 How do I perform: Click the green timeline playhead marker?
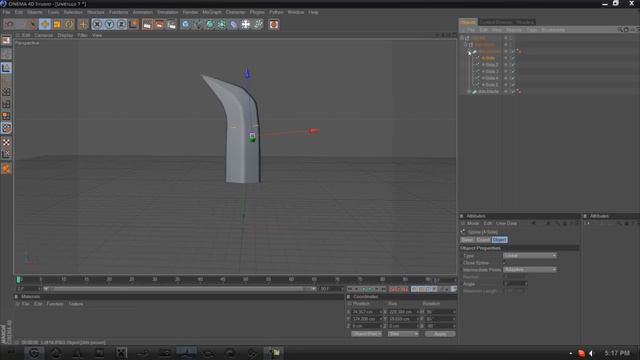(19, 280)
